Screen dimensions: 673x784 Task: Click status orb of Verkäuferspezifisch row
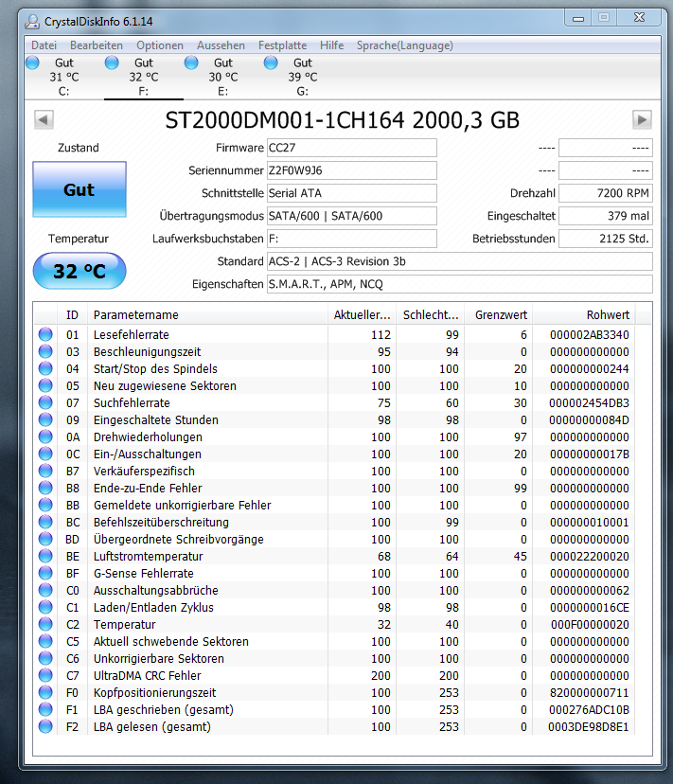(45, 471)
